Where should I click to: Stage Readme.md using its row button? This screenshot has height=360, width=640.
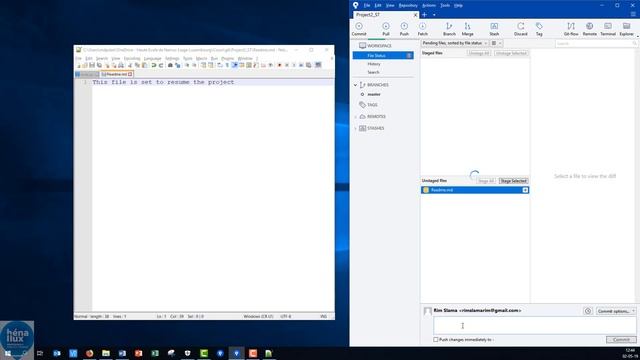[525, 190]
